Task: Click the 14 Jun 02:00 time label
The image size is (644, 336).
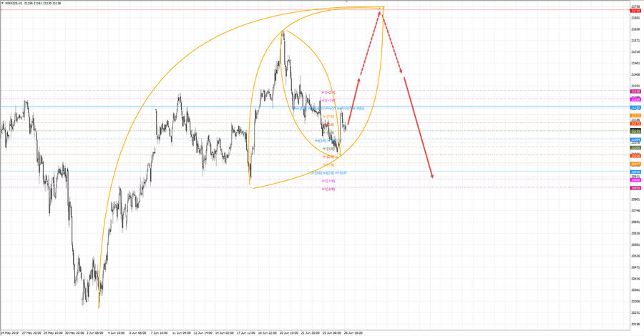Action: click(x=224, y=332)
